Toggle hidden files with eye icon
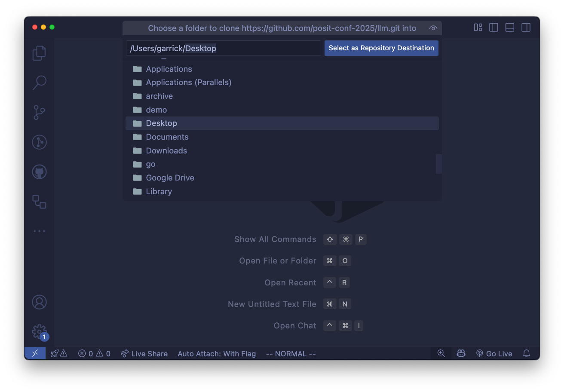Image resolution: width=564 pixels, height=392 pixels. (x=433, y=28)
